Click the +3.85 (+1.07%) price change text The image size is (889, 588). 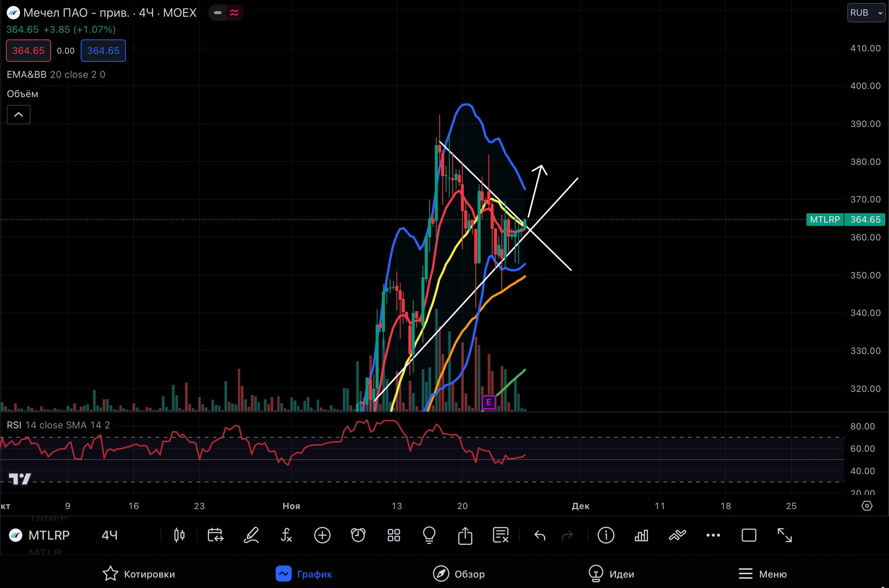(80, 29)
